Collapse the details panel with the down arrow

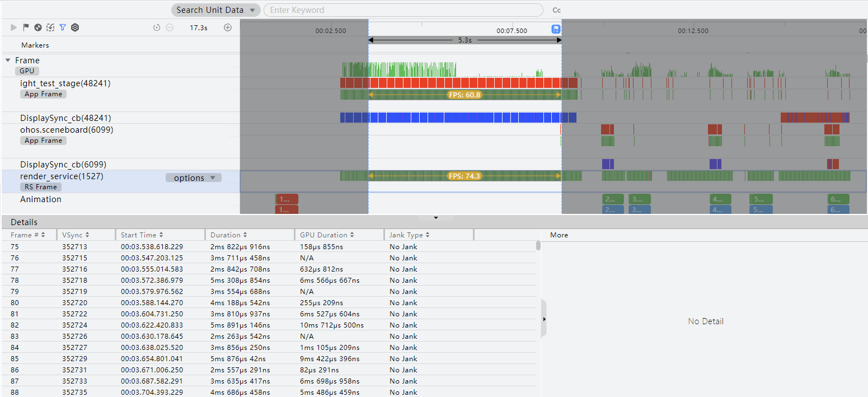[x=436, y=218]
